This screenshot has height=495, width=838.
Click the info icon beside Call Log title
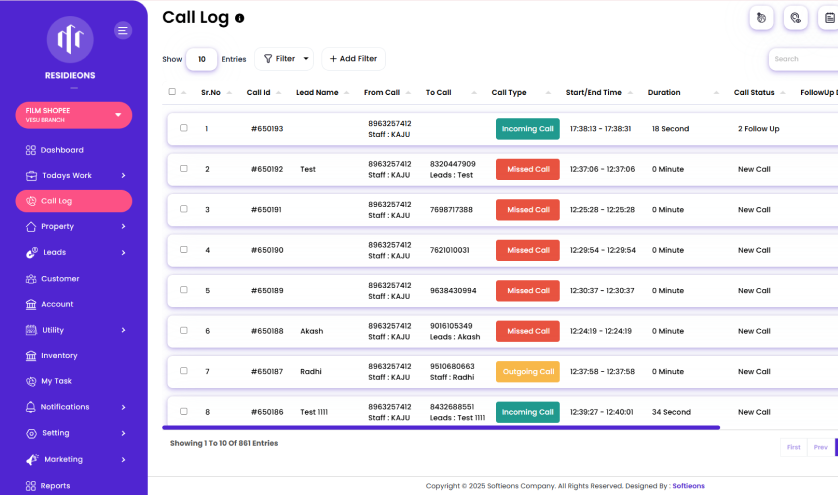click(239, 18)
